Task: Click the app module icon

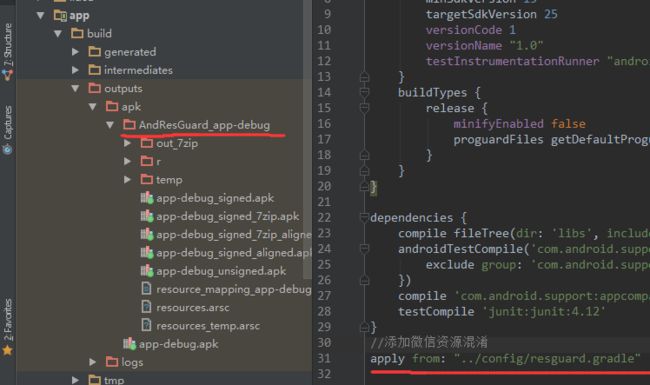Action: coord(60,16)
